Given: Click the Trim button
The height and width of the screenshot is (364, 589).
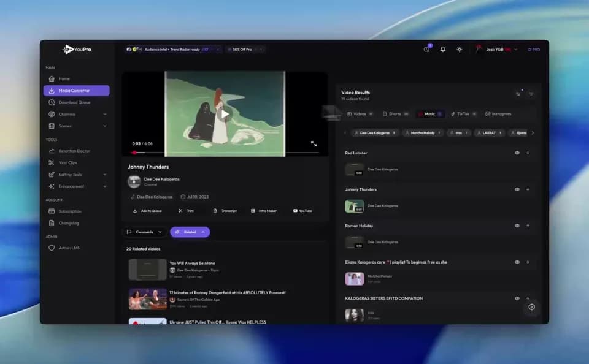Looking at the screenshot, I should coord(187,211).
